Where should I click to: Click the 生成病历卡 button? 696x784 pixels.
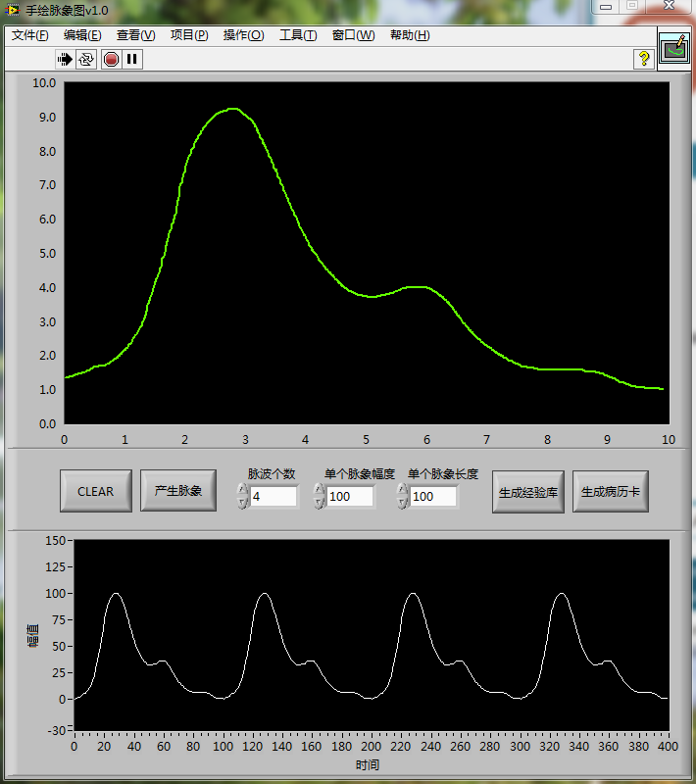(610, 492)
